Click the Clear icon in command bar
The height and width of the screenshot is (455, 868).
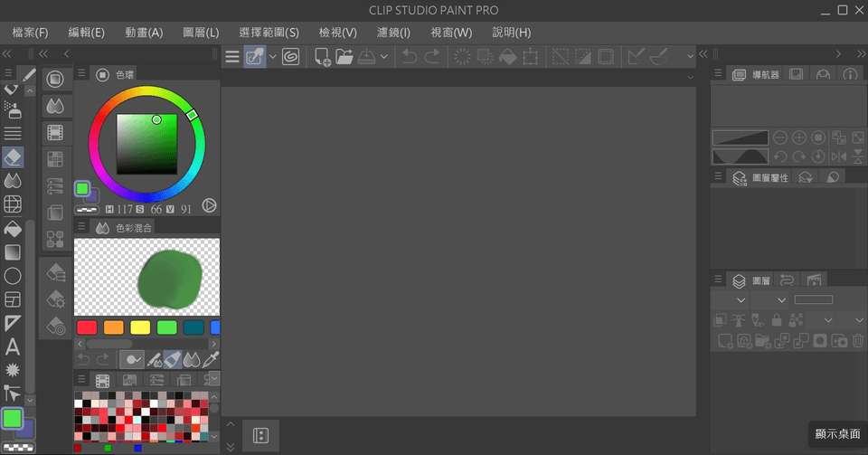coord(462,56)
